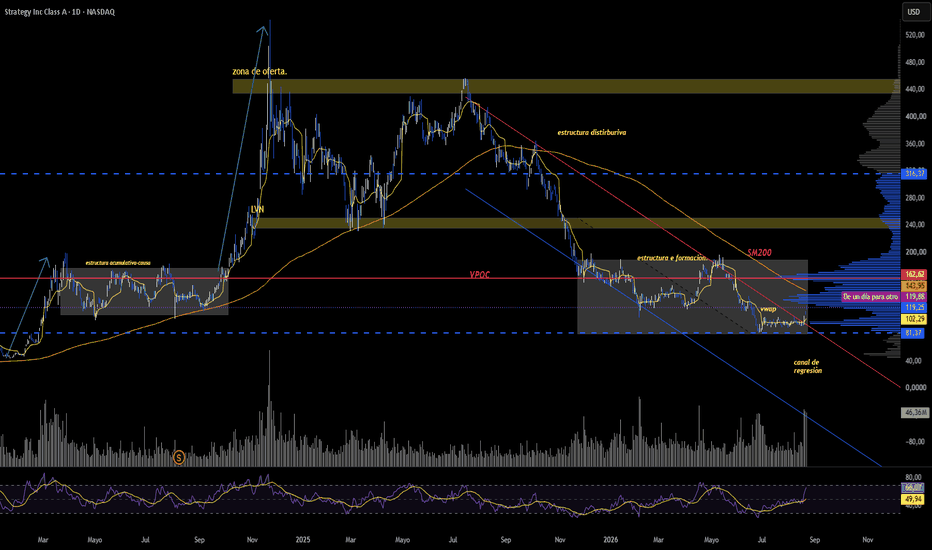Select the 'canal de regresión' annotation
932x550 pixels.
coord(807,366)
